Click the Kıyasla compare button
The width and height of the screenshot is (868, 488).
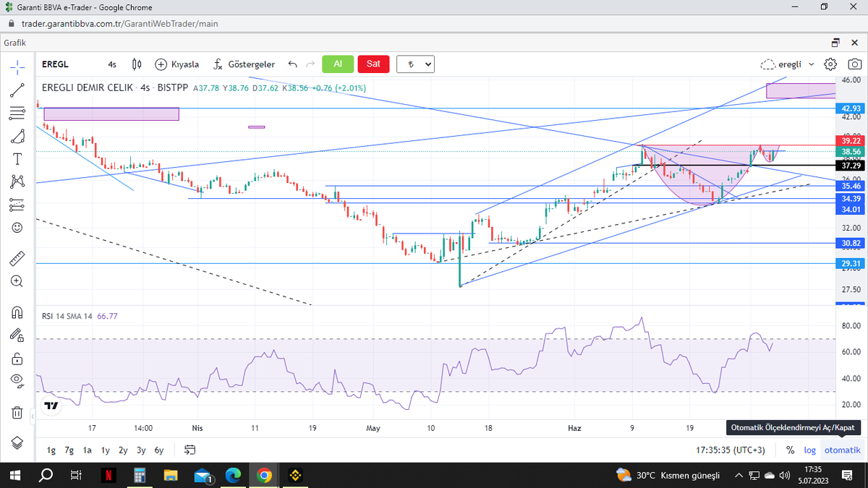click(177, 64)
